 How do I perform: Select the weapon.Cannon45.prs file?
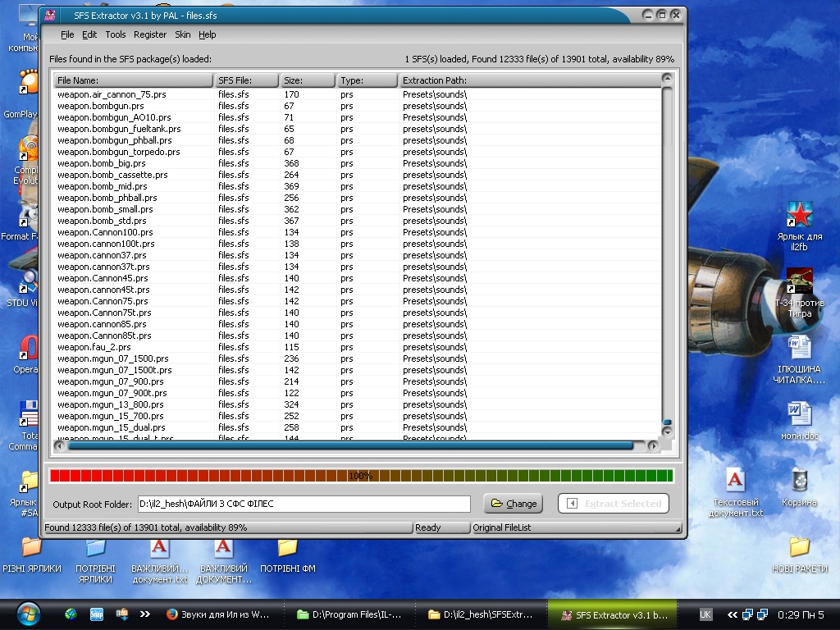103,279
